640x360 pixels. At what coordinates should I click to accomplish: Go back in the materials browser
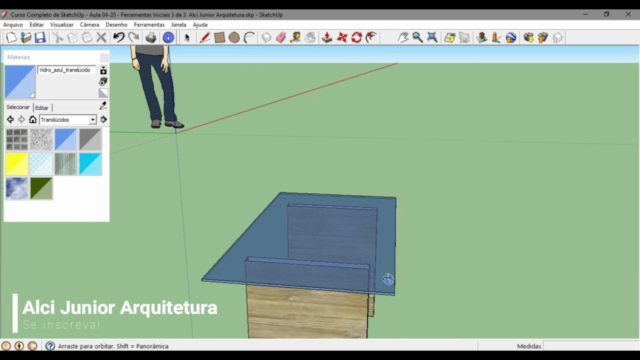tap(10, 120)
